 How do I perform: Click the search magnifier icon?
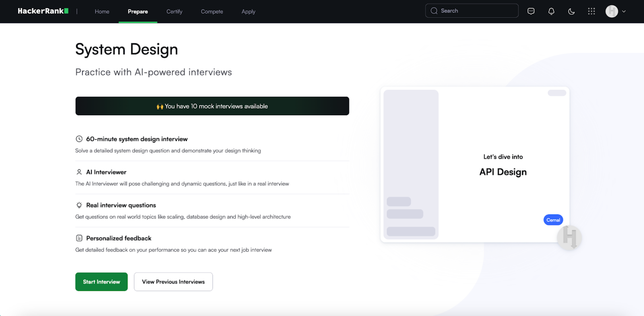coord(434,11)
